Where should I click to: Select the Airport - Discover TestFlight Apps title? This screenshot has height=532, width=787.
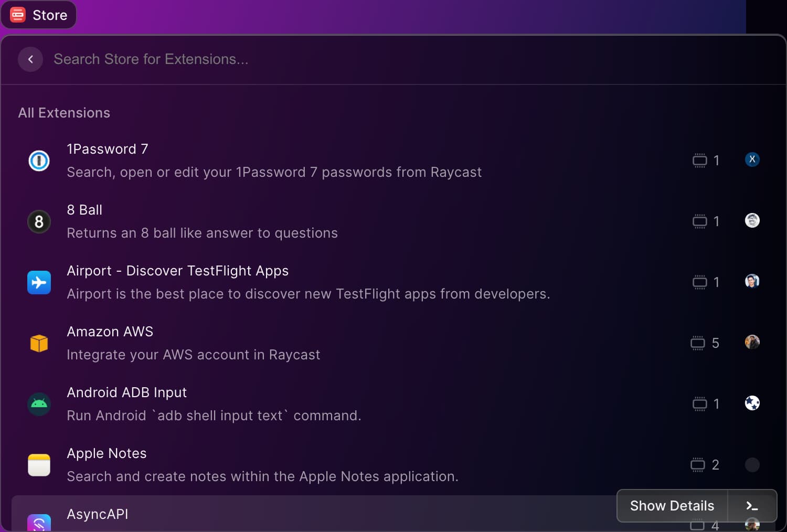[x=177, y=271]
